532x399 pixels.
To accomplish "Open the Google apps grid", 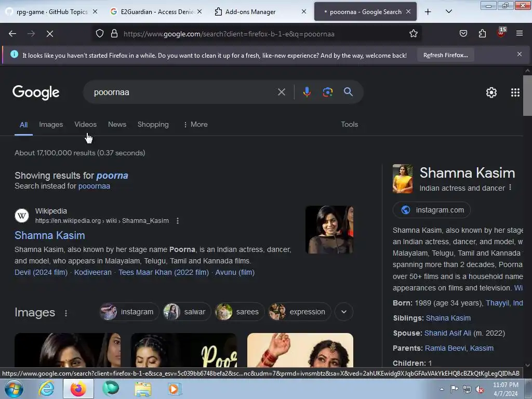I will (515, 92).
